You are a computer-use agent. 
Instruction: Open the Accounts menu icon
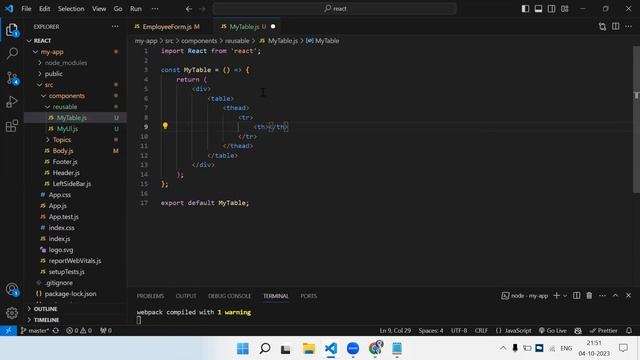[12, 289]
